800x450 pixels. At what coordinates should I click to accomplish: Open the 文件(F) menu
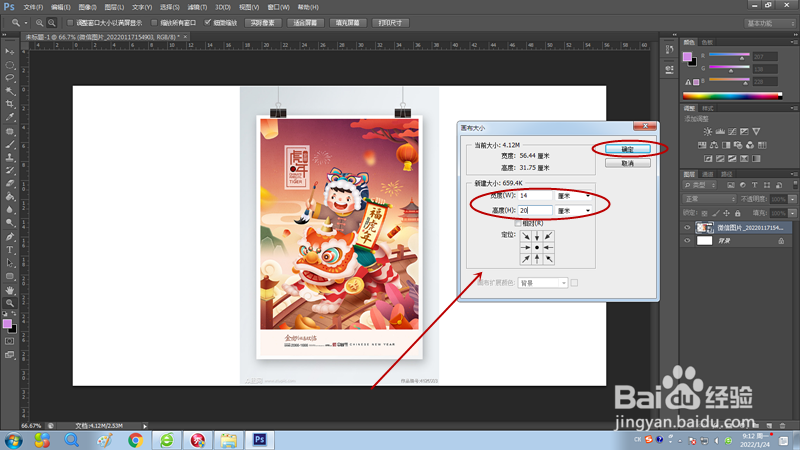pos(33,7)
